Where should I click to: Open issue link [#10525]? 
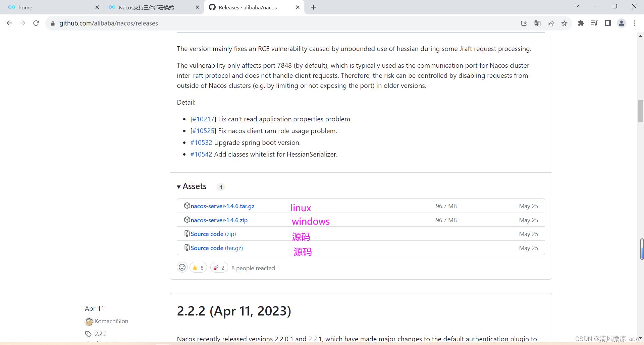click(203, 131)
